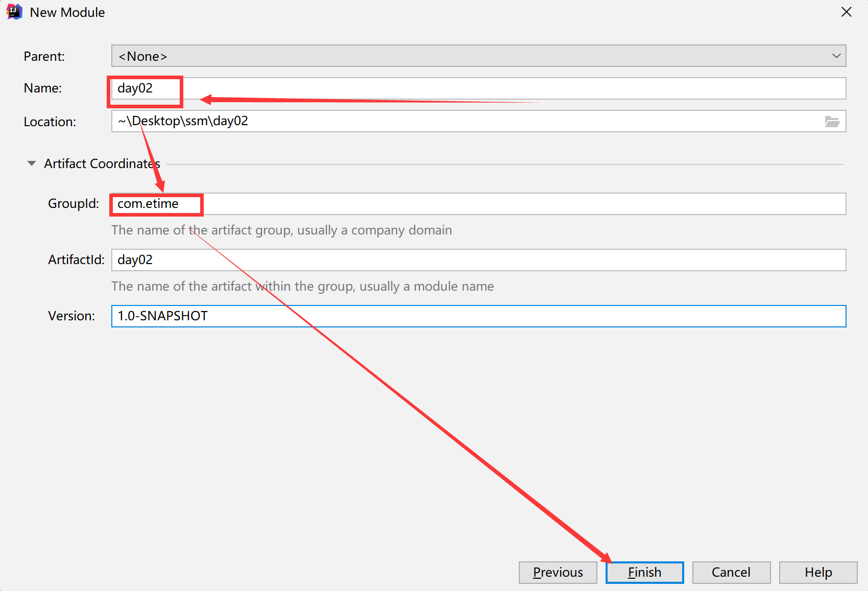Click Finish to create module
The image size is (868, 591).
(x=644, y=572)
